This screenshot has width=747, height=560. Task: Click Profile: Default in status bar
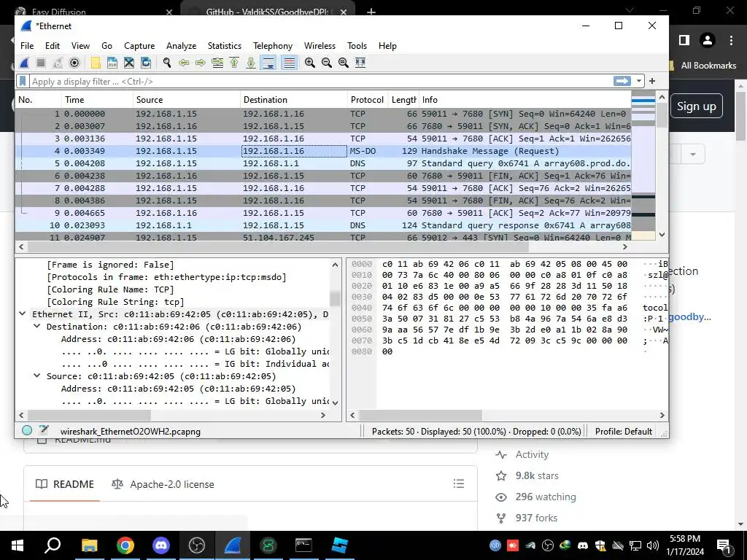624,432
